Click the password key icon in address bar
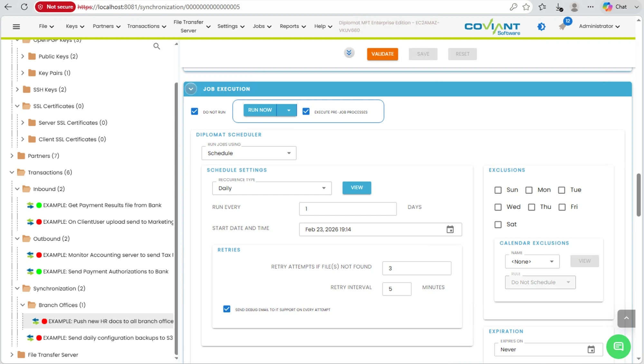Viewport: 644px width, 364px height. pyautogui.click(x=513, y=7)
